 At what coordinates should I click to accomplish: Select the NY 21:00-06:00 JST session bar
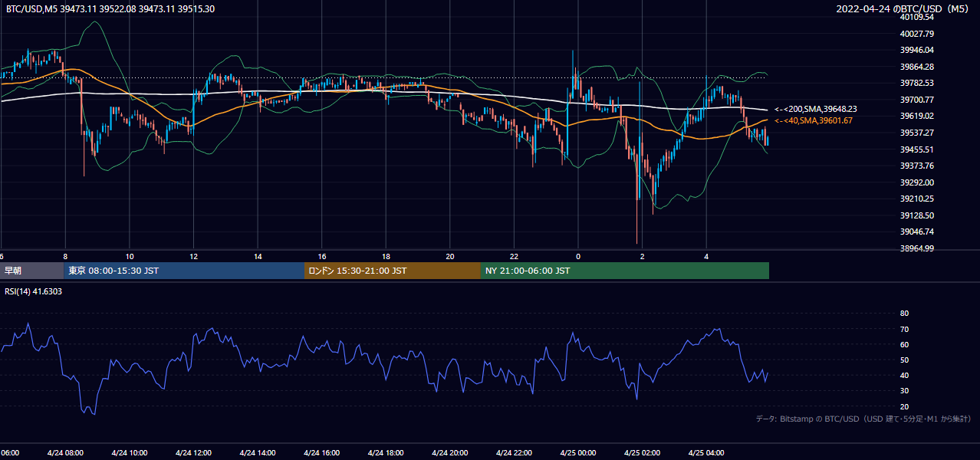click(x=625, y=271)
